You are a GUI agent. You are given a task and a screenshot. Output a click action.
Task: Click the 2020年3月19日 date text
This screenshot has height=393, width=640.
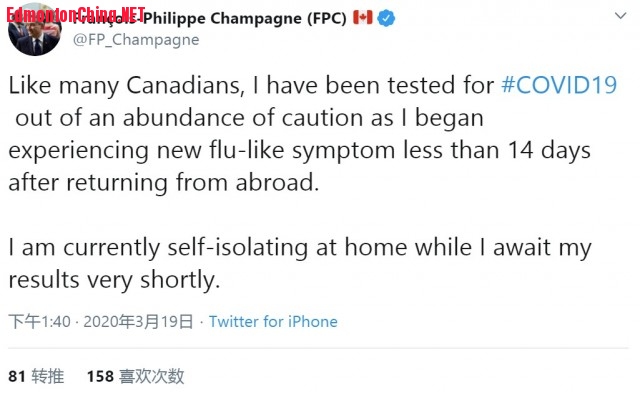pyautogui.click(x=138, y=322)
